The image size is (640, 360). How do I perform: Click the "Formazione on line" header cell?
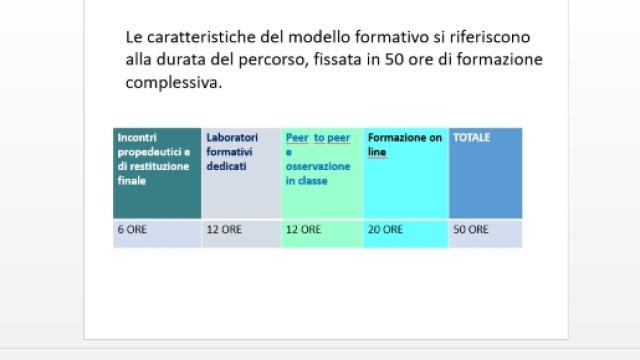point(406,173)
